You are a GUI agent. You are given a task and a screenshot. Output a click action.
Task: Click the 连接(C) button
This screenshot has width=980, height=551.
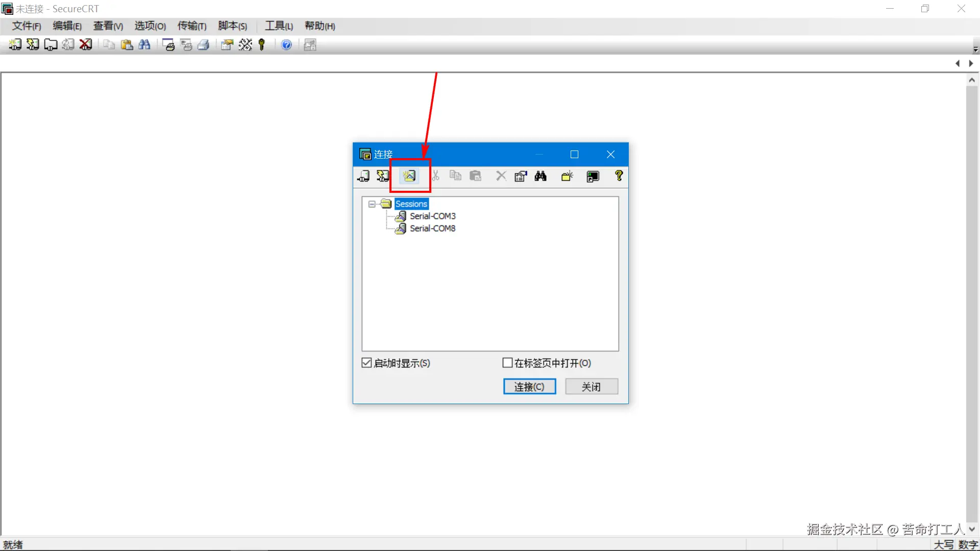coord(529,387)
